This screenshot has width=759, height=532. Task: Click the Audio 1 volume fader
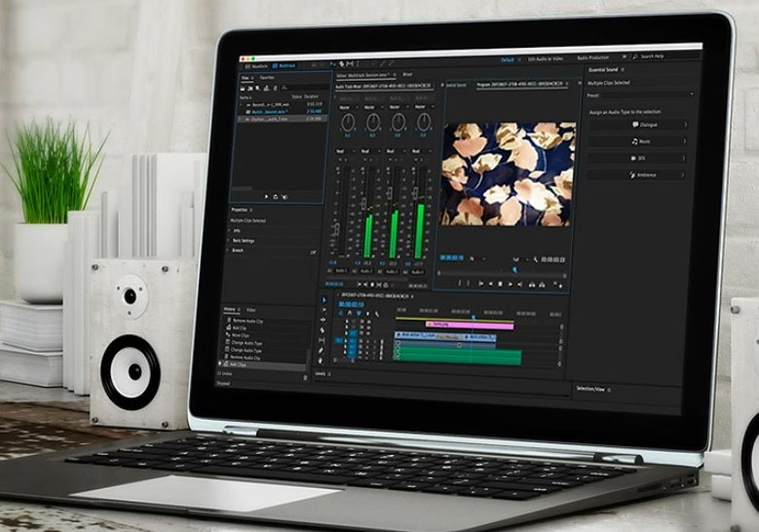(x=337, y=229)
